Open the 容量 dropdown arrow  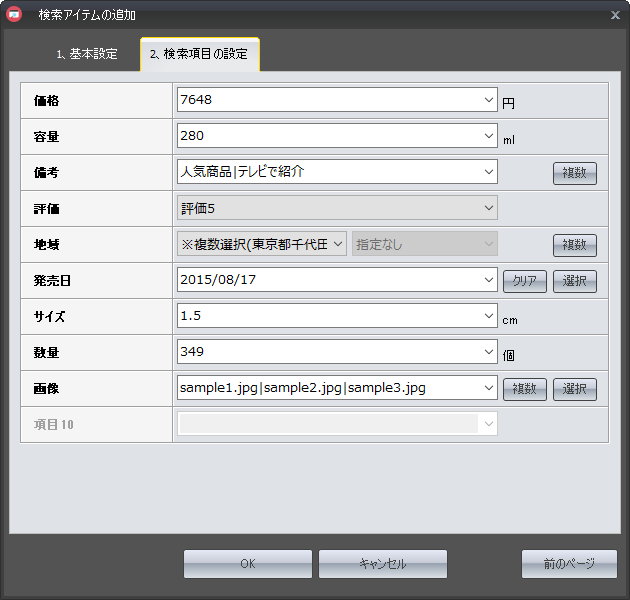pos(488,136)
